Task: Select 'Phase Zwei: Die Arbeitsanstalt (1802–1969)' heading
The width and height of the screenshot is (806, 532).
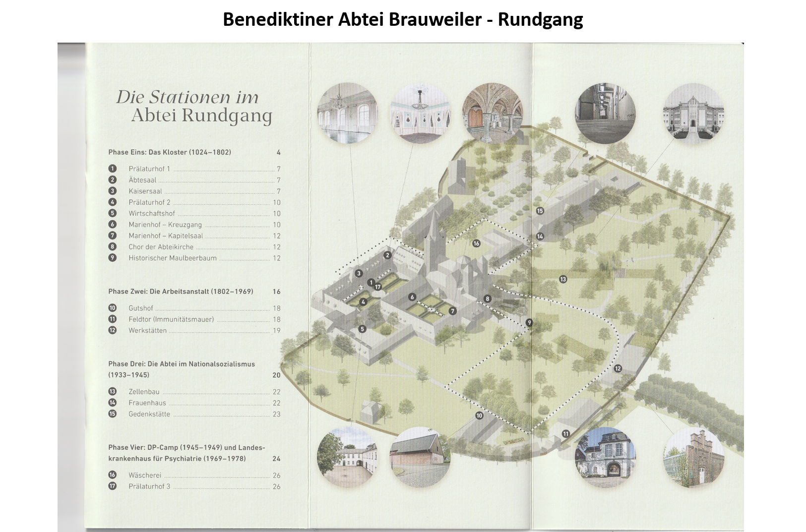Action: pos(181,292)
